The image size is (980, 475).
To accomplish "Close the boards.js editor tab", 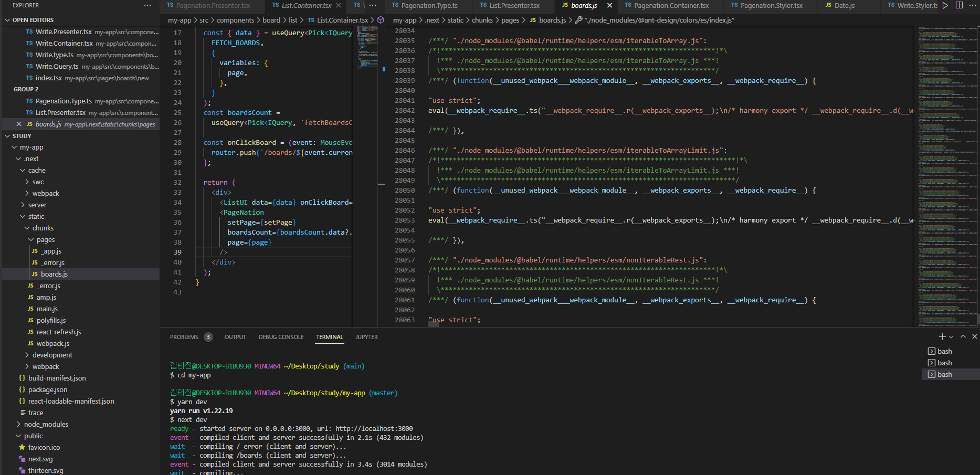I will coord(609,5).
